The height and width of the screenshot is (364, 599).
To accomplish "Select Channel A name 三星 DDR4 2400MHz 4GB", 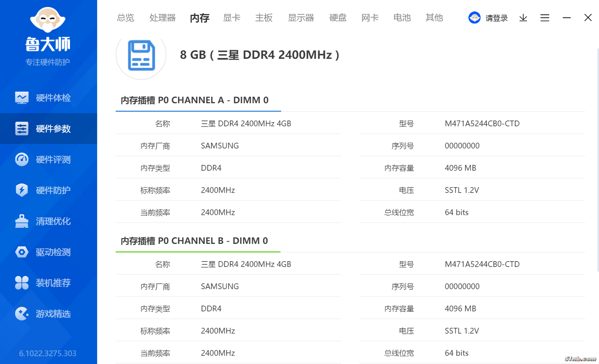I will point(246,123).
